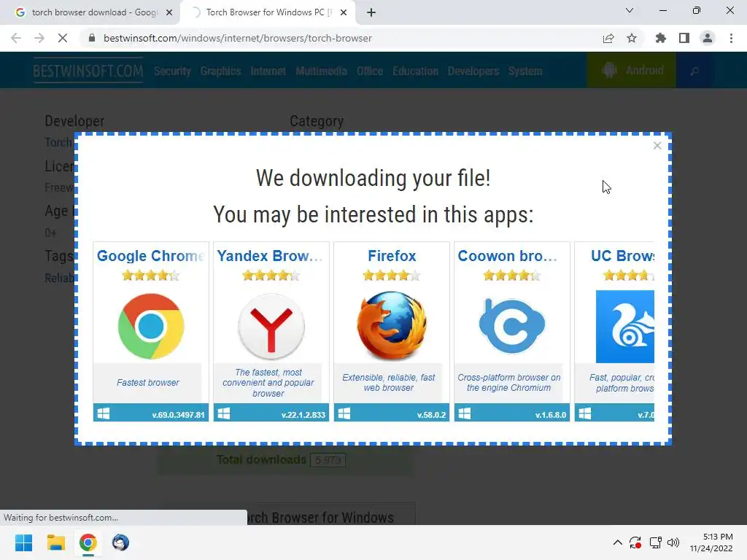Click the Firefox logo icon
This screenshot has width=747, height=560.
[392, 326]
